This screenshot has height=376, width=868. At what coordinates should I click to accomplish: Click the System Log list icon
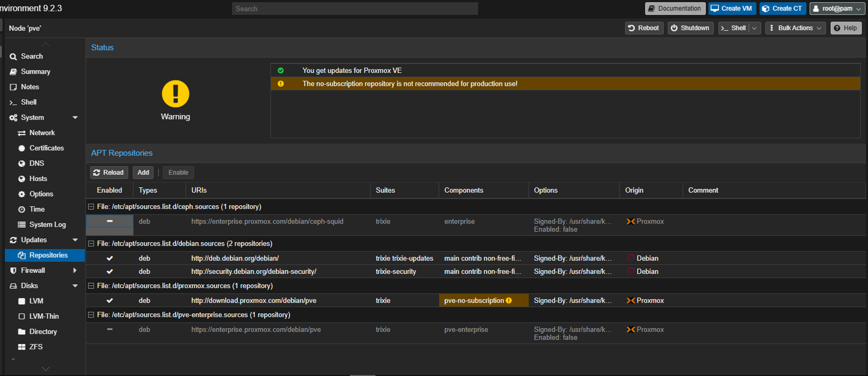(x=21, y=225)
